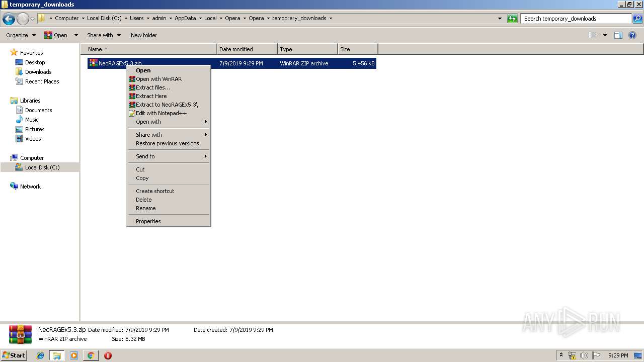The image size is (644, 362).
Task: Choose Edit with Notepad++
Action: click(x=169, y=113)
